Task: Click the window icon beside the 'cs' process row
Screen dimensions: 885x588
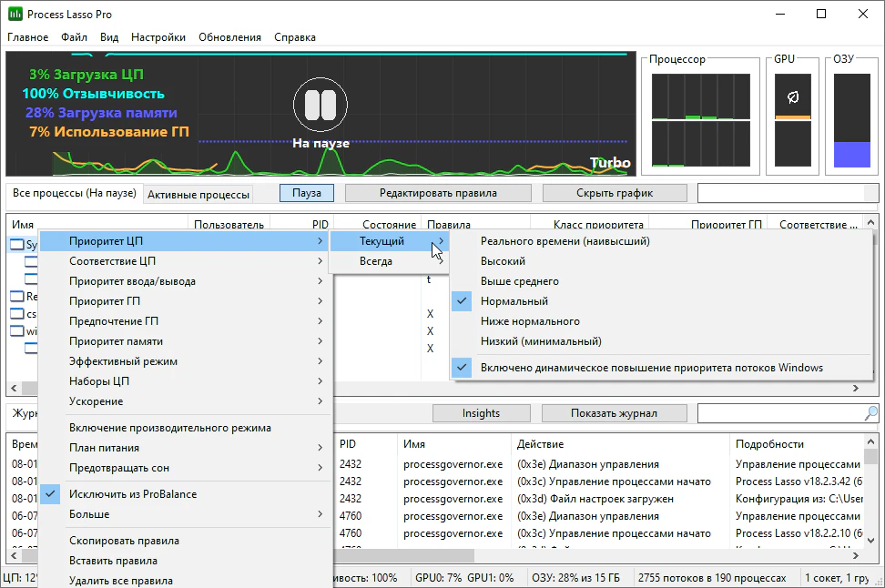Action: (17, 314)
